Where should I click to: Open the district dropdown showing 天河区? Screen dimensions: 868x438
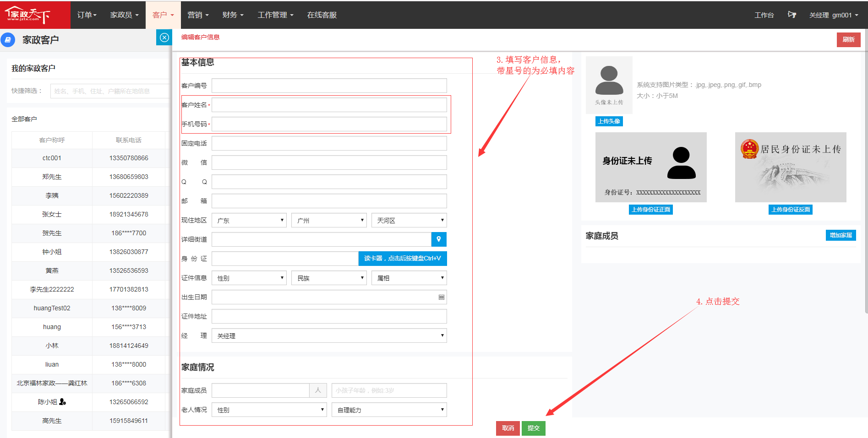409,220
